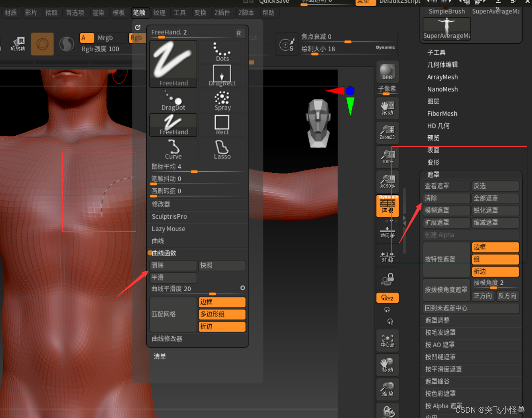Choose the DragRect stroke type
The height and width of the screenshot is (418, 532).
click(x=222, y=76)
